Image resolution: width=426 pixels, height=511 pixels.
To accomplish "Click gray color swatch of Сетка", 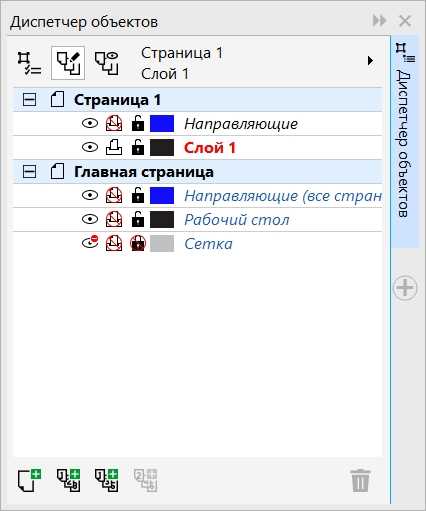I will [162, 244].
